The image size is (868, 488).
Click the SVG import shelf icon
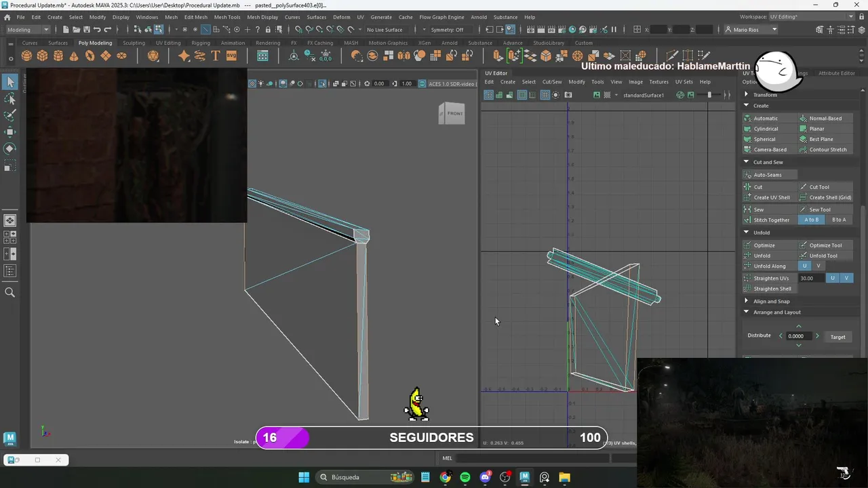click(x=231, y=56)
